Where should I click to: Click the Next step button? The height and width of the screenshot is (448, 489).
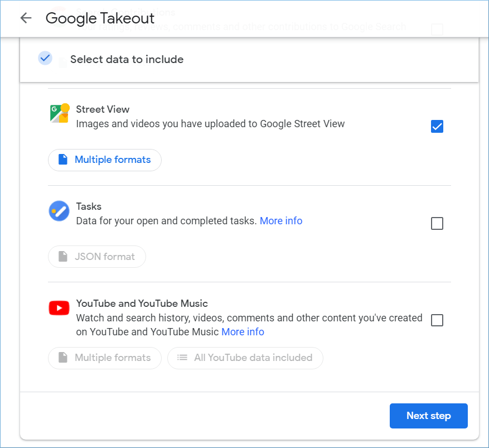coord(428,416)
